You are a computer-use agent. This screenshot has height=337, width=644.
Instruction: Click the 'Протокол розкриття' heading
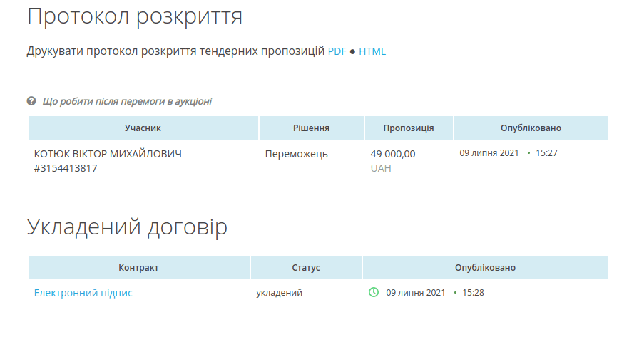(x=135, y=16)
